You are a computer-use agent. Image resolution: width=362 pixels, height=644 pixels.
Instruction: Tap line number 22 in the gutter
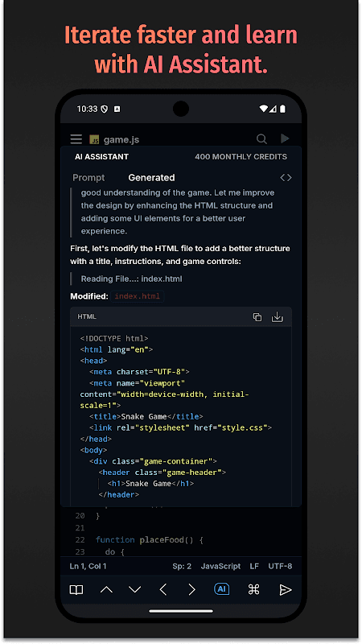[80, 539]
